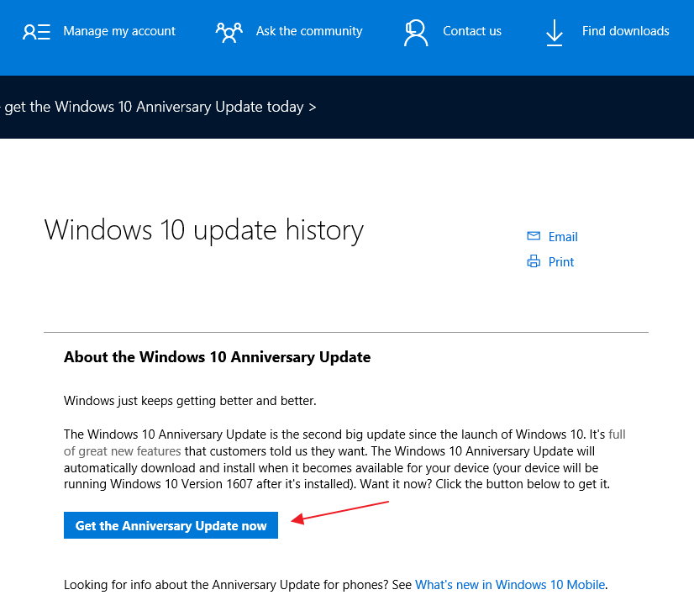Viewport: 694px width, 616px height.
Task: Click the Print text link
Action: click(x=560, y=262)
